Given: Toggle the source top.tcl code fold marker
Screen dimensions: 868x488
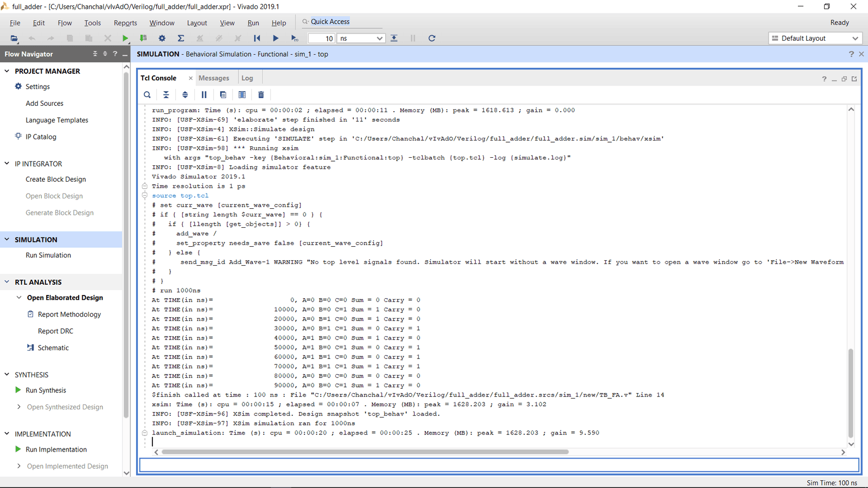Looking at the screenshot, I should pyautogui.click(x=144, y=195).
